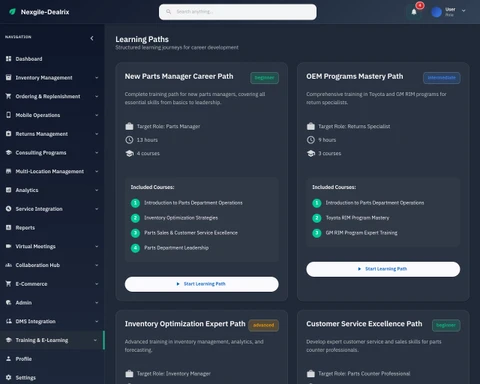Click beginner badge on Customer Service Excellence Path

[x=446, y=325]
